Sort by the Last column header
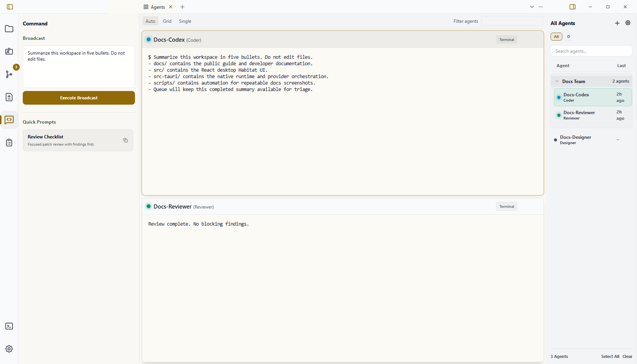 click(x=621, y=66)
